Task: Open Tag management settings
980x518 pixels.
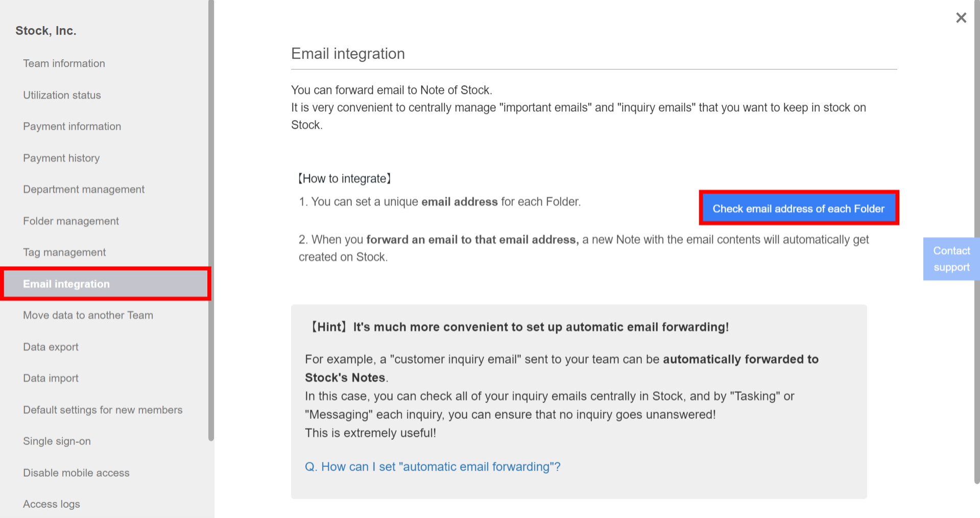Action: [x=64, y=252]
